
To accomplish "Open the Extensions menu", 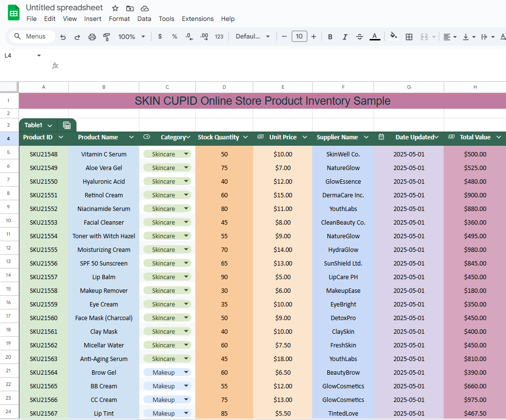I will pyautogui.click(x=198, y=19).
